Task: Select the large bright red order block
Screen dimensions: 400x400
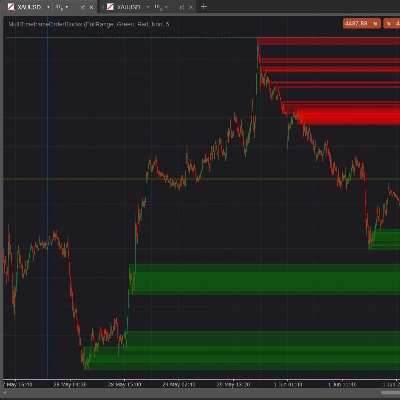Action: (348, 117)
